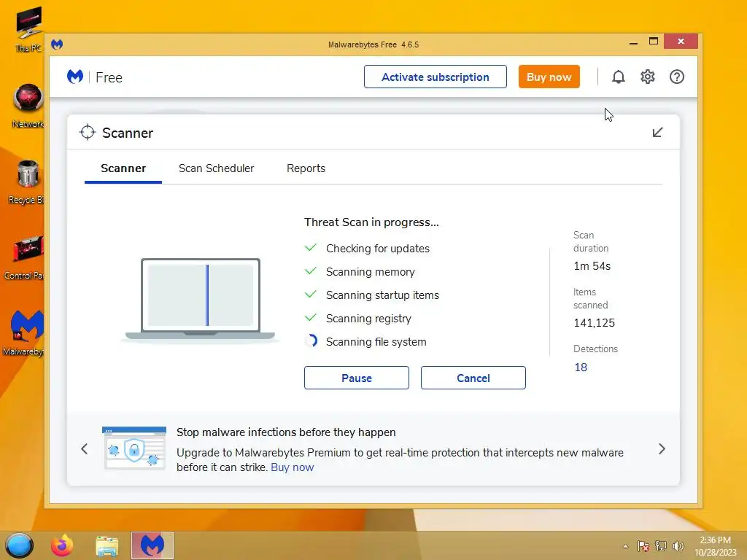Open the notifications bell
747x560 pixels.
(618, 77)
